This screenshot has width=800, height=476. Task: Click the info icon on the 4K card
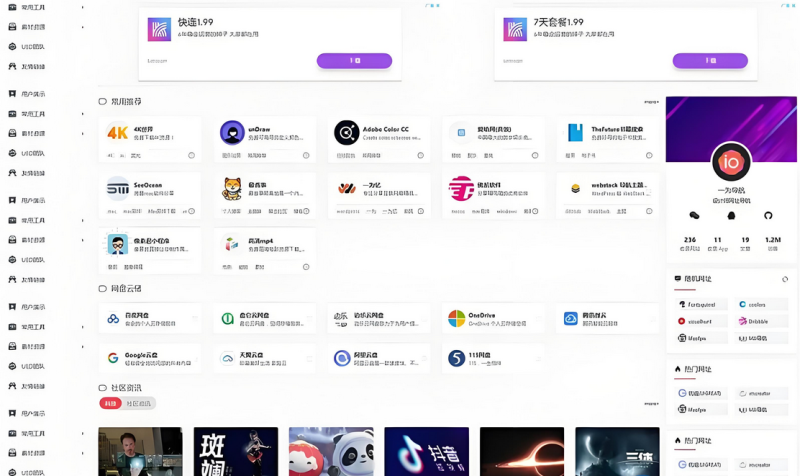pos(191,155)
